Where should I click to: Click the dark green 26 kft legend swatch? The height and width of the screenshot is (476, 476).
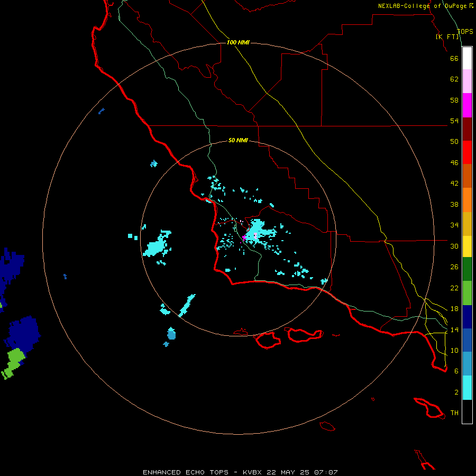click(467, 269)
